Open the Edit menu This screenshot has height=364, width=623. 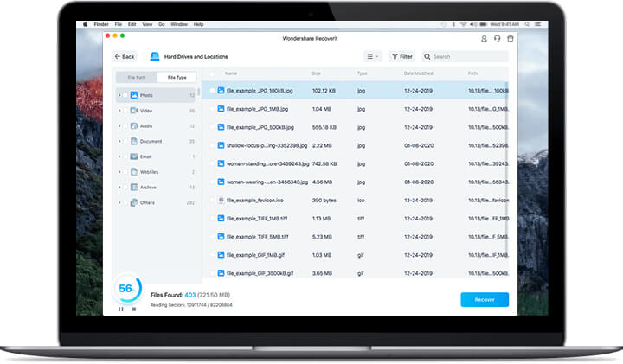pyautogui.click(x=132, y=24)
